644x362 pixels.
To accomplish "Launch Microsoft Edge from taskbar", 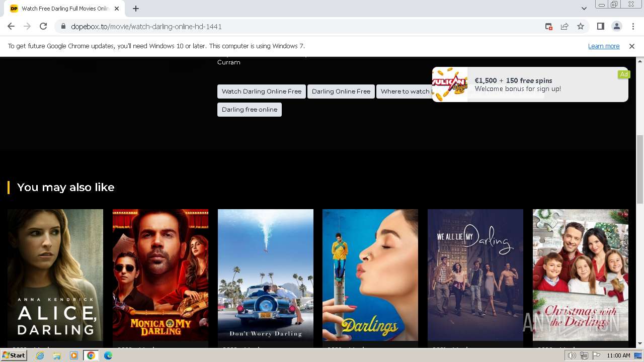I will pos(108,355).
